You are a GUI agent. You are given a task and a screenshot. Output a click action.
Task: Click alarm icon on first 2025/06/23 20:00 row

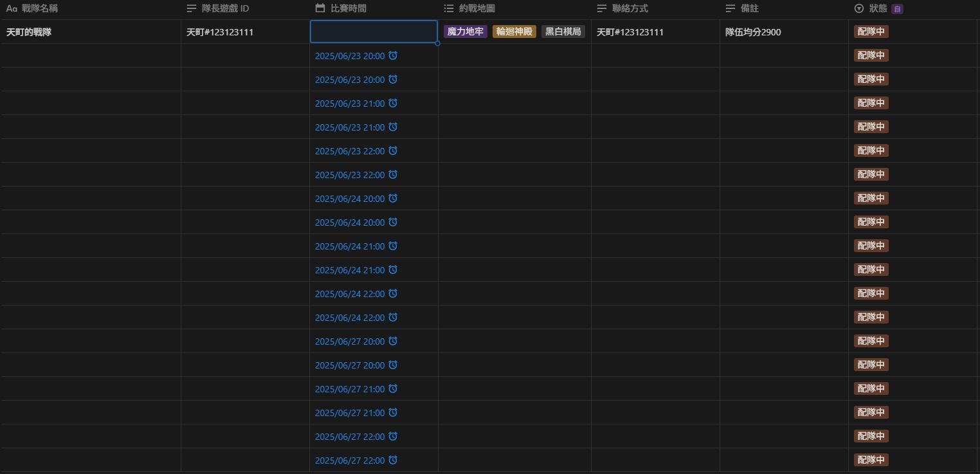pyautogui.click(x=393, y=55)
